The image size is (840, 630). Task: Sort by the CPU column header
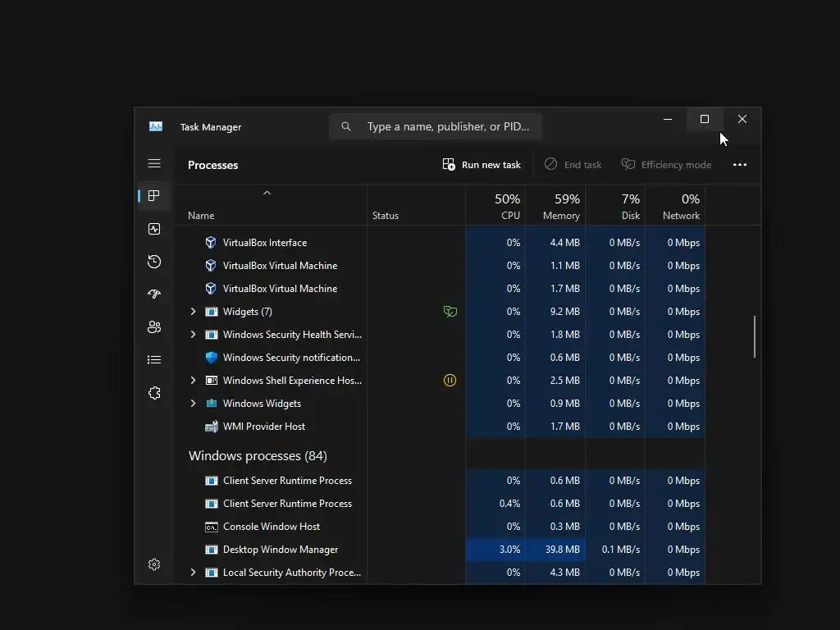click(x=495, y=206)
